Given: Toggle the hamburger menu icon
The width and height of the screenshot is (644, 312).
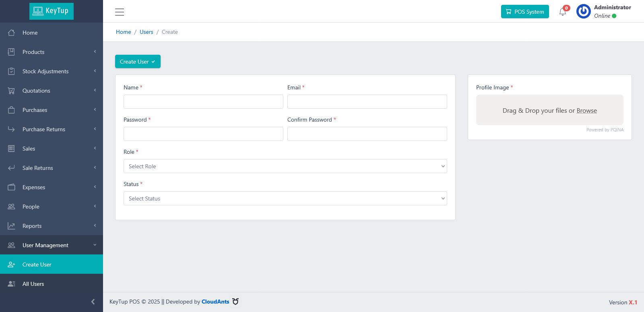Looking at the screenshot, I should pyautogui.click(x=120, y=12).
